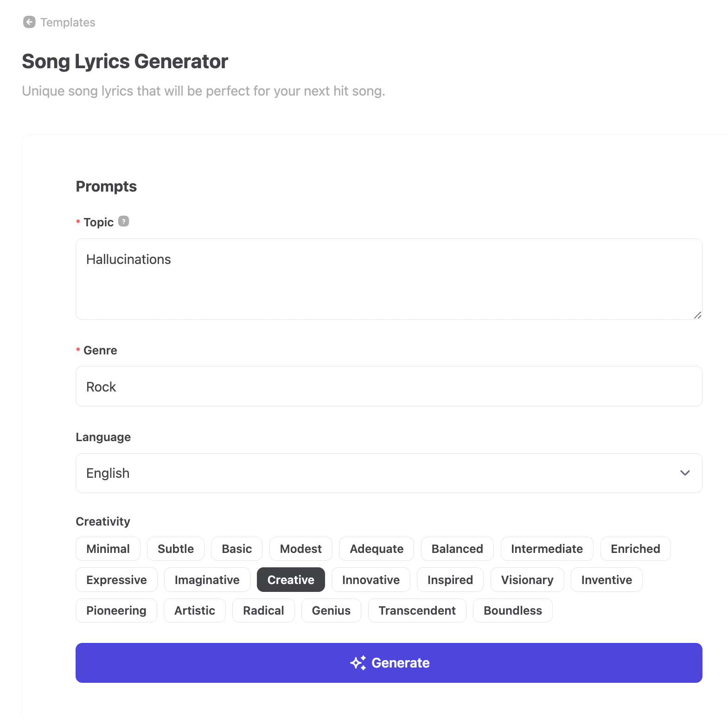Click the resize handle of Topic textarea
This screenshot has width=728, height=719.
(697, 315)
